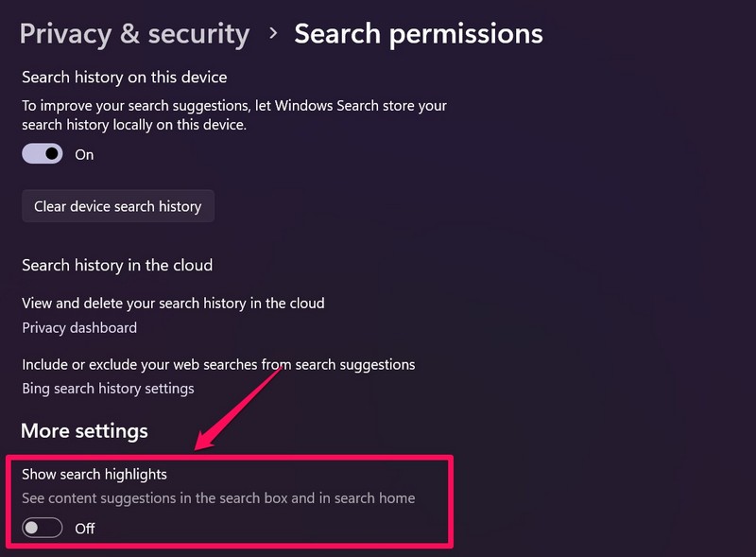Click the On label beside history switch
This screenshot has height=557, width=756.
point(85,155)
